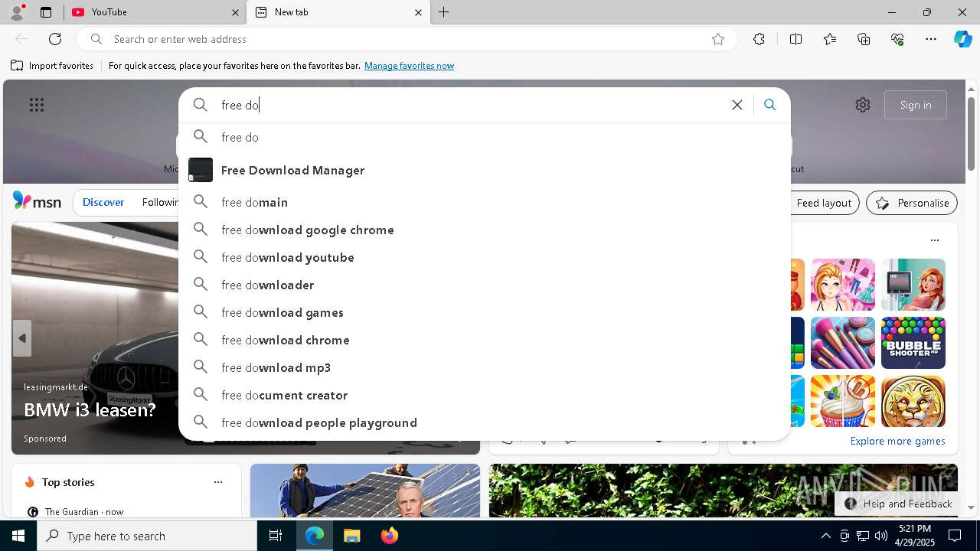Click the page vertical scrollbar thumb

[x=971, y=134]
